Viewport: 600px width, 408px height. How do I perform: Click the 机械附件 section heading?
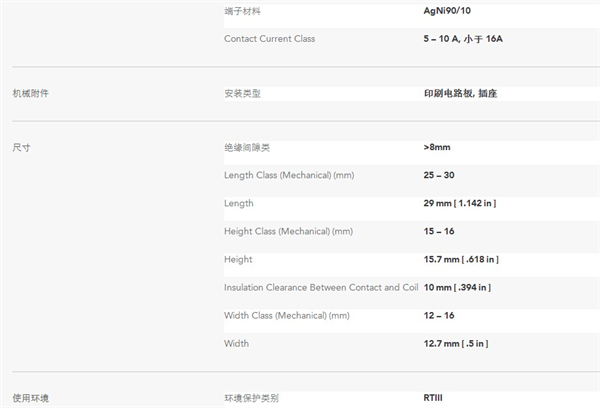tap(30, 93)
